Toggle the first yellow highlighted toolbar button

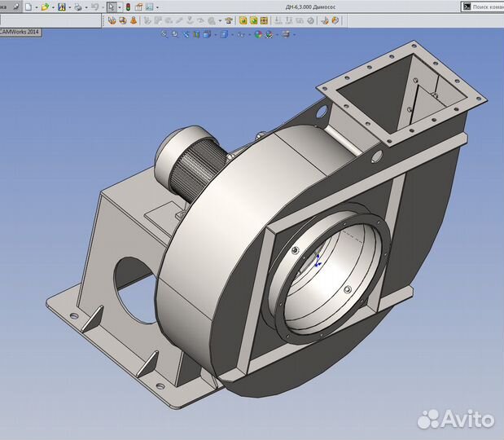(243, 20)
